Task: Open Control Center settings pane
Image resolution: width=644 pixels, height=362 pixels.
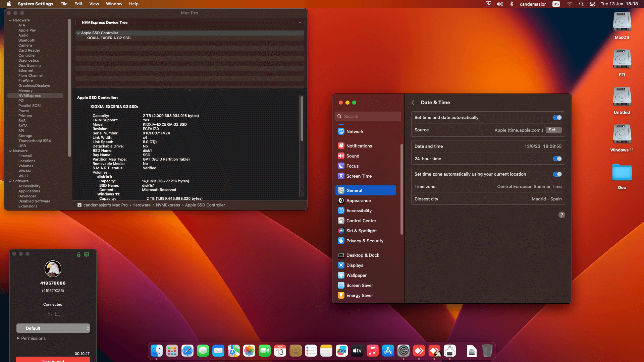Action: pos(361,221)
